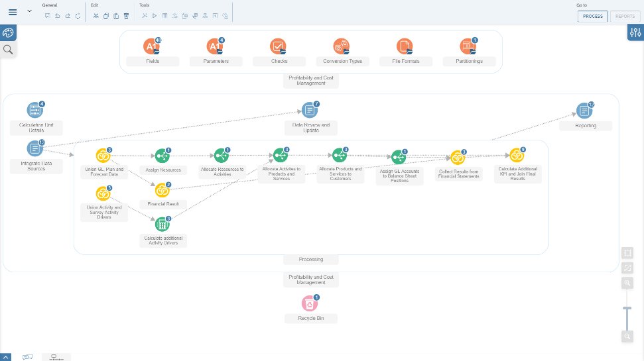Click the Zoom slider handle on right

click(627, 308)
